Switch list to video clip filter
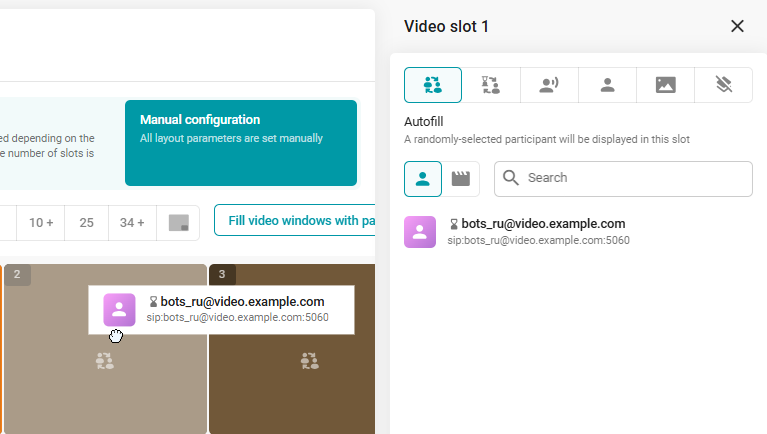The height and width of the screenshot is (434, 767). (461, 179)
